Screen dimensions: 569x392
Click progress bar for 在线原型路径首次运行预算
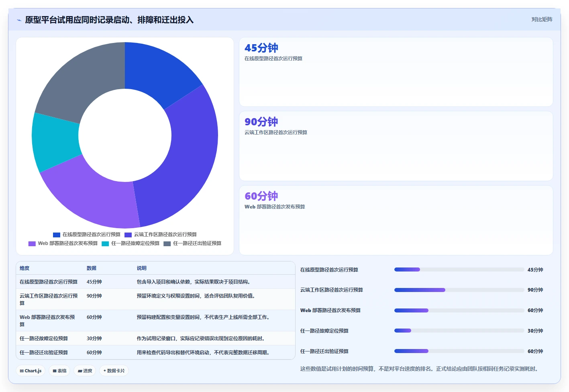tap(459, 269)
